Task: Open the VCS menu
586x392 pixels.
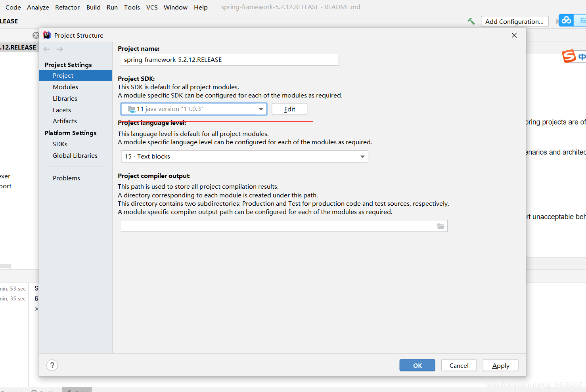Action: (x=152, y=7)
